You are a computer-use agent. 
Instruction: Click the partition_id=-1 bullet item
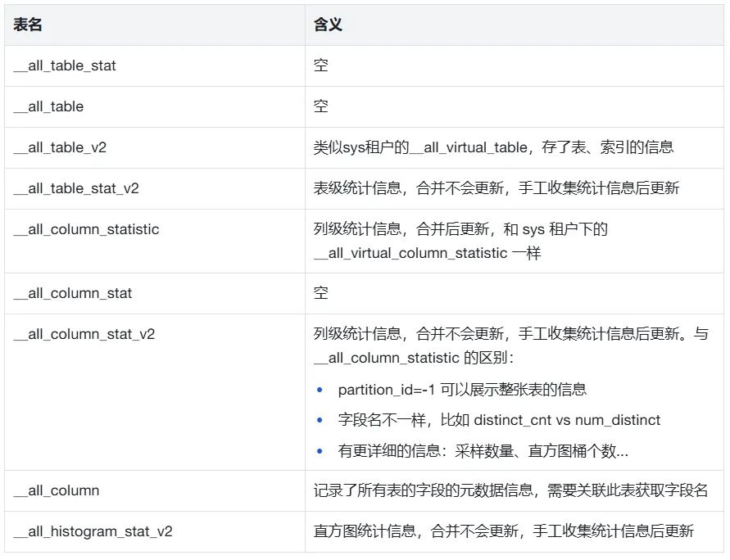tap(462, 390)
